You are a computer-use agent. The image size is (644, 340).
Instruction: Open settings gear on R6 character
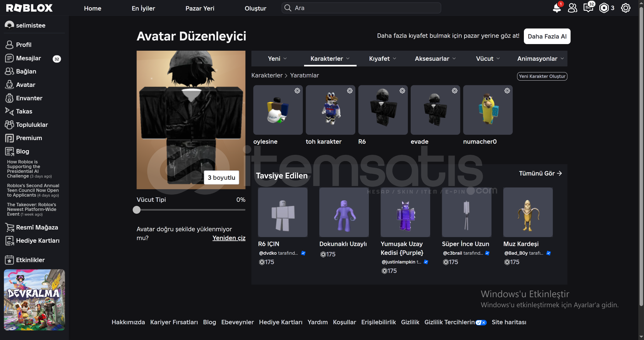[x=402, y=91]
